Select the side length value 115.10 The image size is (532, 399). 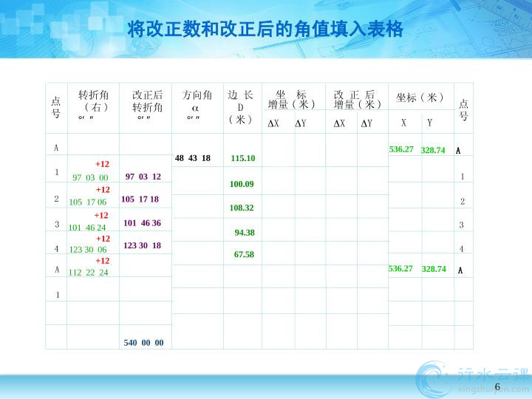[242, 159]
